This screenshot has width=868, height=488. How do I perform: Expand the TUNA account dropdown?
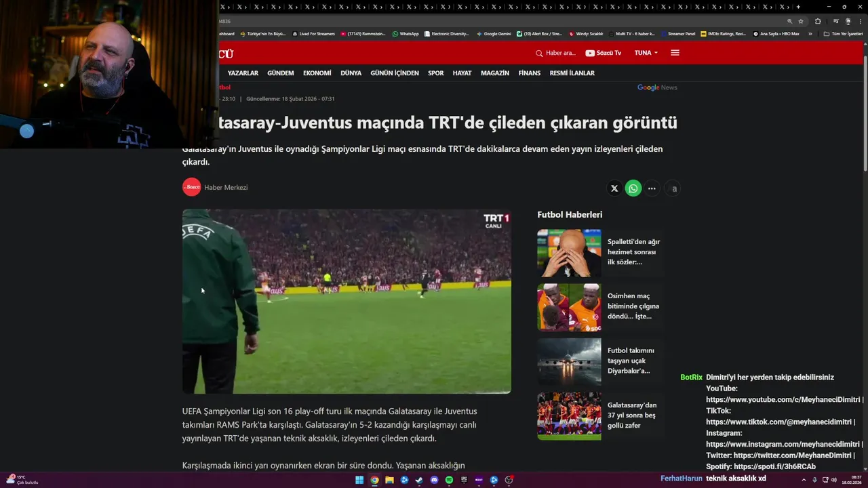pos(646,53)
